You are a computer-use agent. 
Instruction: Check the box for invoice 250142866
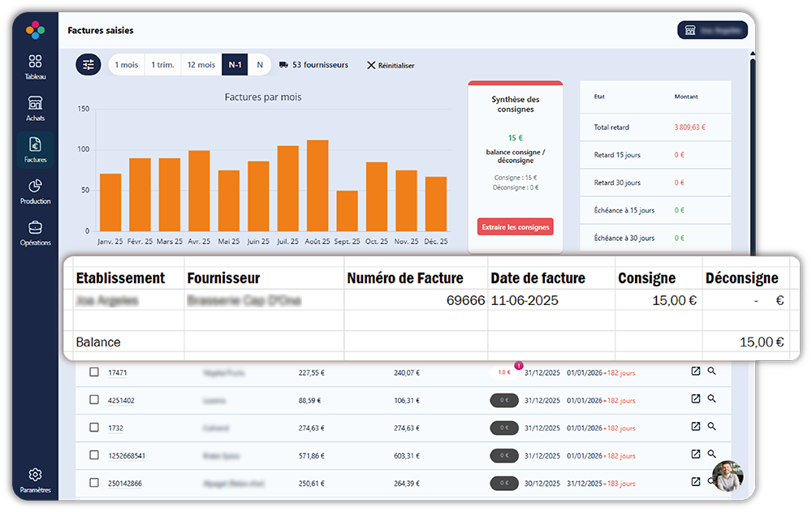[x=93, y=483]
